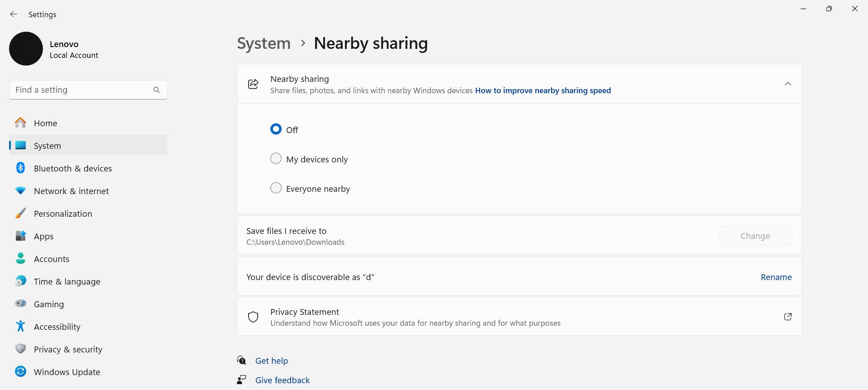Image resolution: width=868 pixels, height=390 pixels.
Task: Click the Personalization paintbrush icon
Action: click(20, 213)
